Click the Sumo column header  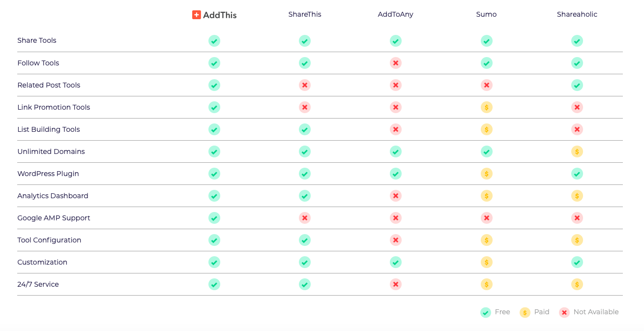tap(487, 14)
